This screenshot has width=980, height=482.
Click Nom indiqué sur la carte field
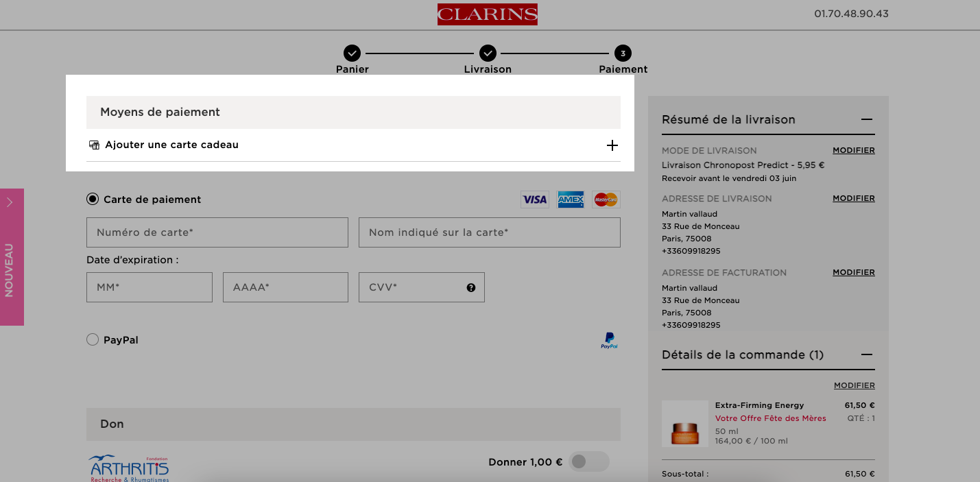pyautogui.click(x=490, y=232)
